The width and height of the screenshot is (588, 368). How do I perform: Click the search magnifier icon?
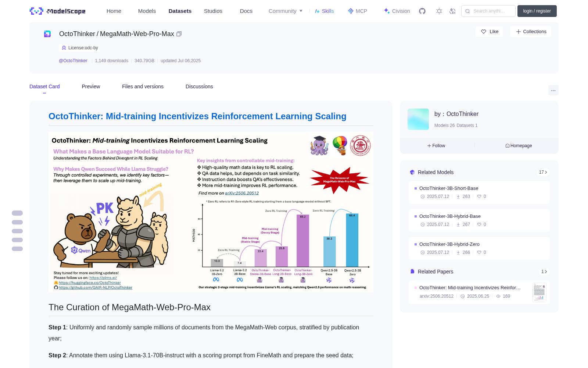click(x=468, y=11)
